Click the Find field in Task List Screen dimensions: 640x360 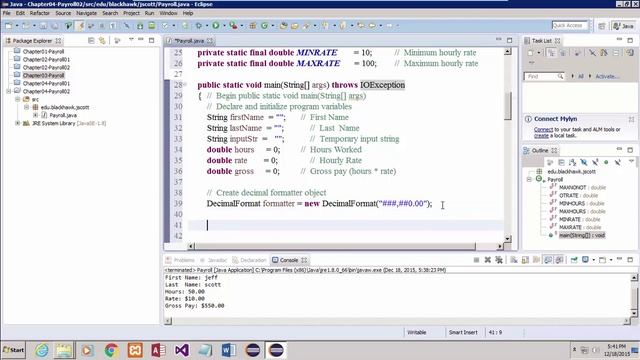[544, 76]
